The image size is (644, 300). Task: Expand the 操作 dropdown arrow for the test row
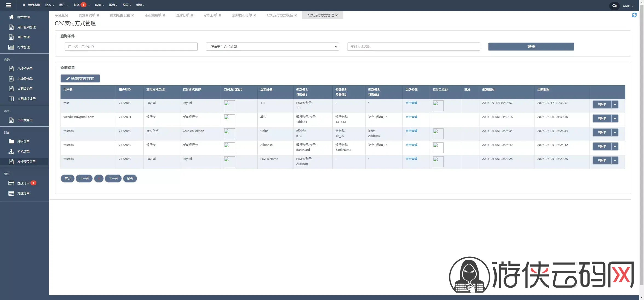point(615,104)
